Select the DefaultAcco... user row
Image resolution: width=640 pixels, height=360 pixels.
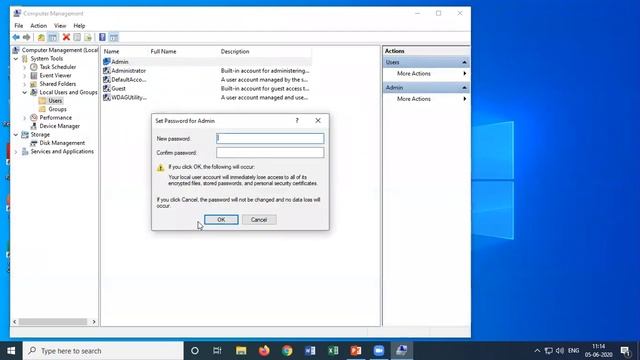point(207,80)
